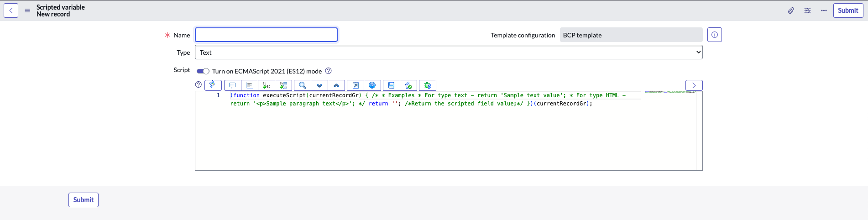868x220 pixels.
Task: Open the Type dropdown showing Text
Action: click(x=449, y=52)
